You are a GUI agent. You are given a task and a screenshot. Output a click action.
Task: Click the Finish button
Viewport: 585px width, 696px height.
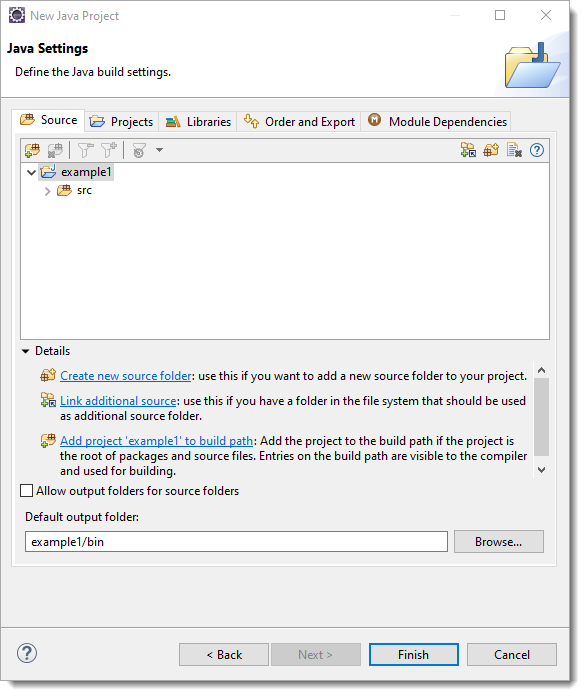[414, 655]
